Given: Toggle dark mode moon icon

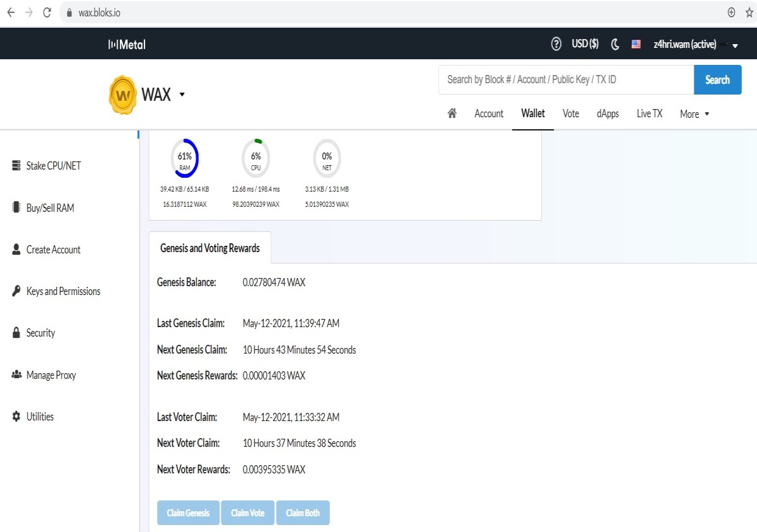Looking at the screenshot, I should (615, 44).
